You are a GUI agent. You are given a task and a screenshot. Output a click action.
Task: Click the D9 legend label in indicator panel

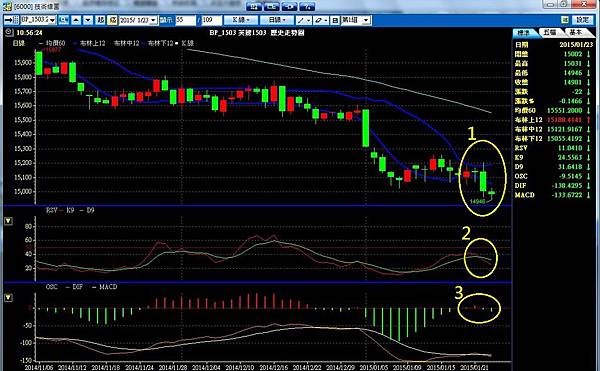click(90, 210)
